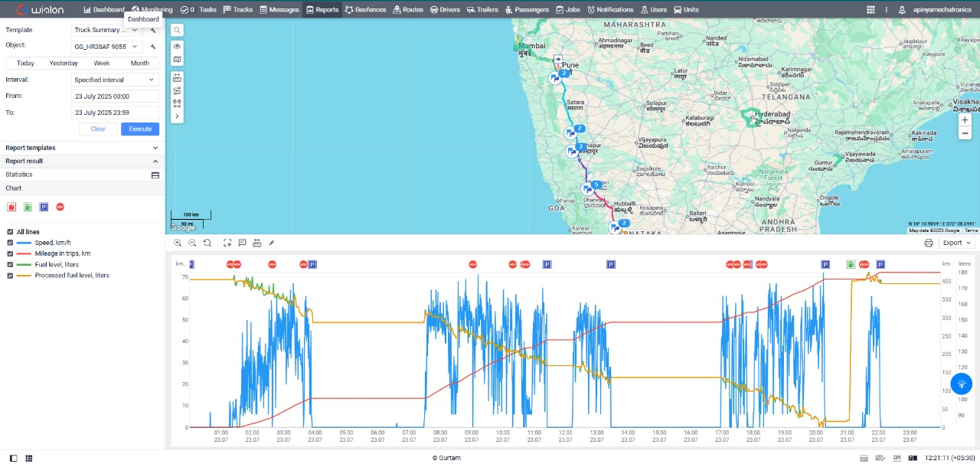Expand the Report templates section

point(82,148)
